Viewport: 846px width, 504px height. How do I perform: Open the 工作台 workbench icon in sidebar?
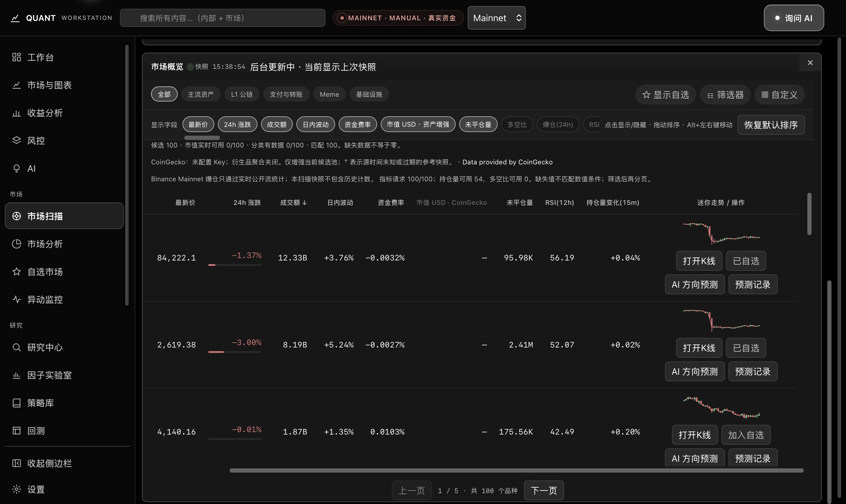click(16, 57)
